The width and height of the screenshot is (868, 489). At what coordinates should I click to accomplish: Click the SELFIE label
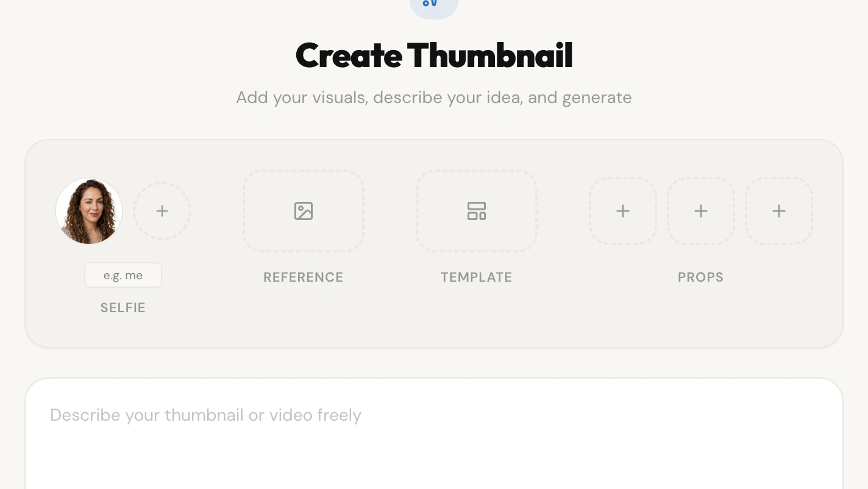point(123,308)
